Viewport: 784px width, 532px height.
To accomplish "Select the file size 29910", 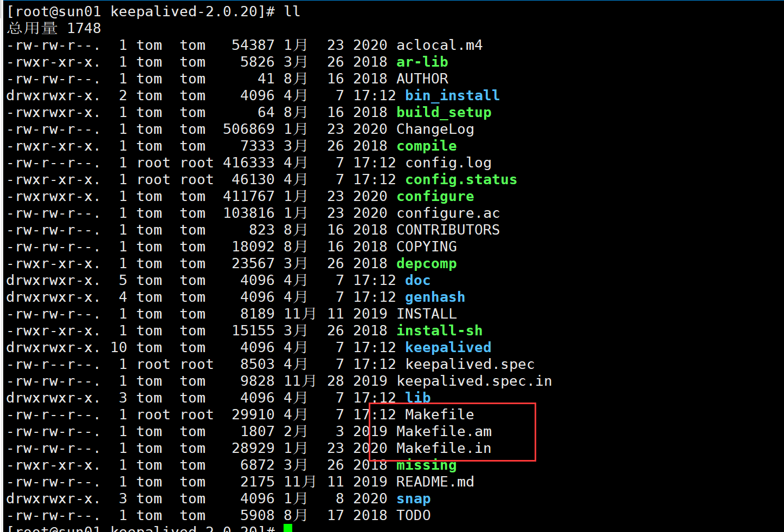I will click(253, 414).
